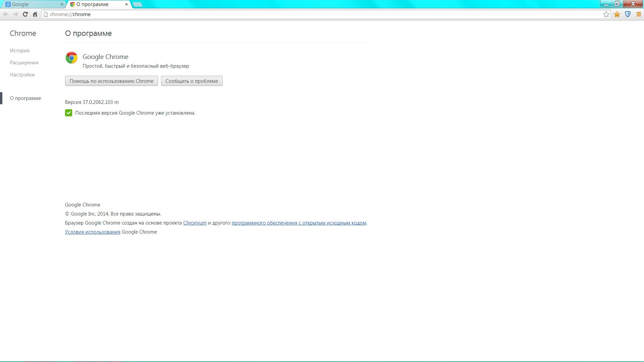Reload the page with refresh icon
This screenshot has height=362, width=644.
[x=25, y=14]
